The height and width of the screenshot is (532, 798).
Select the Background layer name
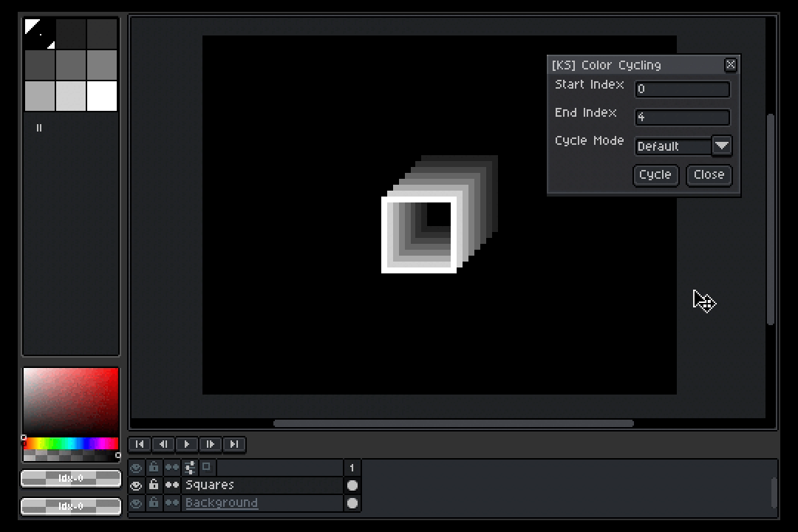[222, 503]
